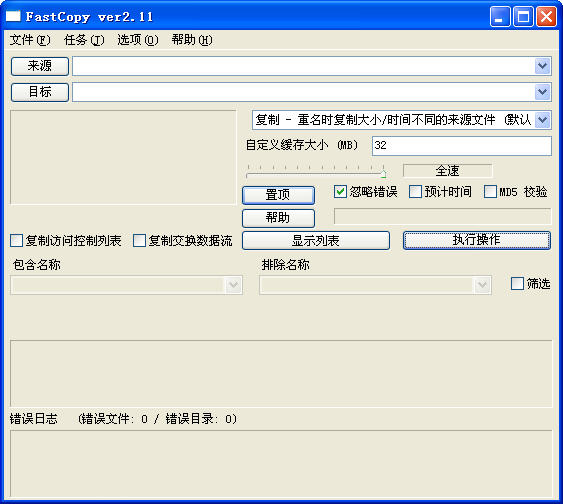This screenshot has width=563, height=504.
Task: Close the FastCopy window
Action: tap(546, 17)
